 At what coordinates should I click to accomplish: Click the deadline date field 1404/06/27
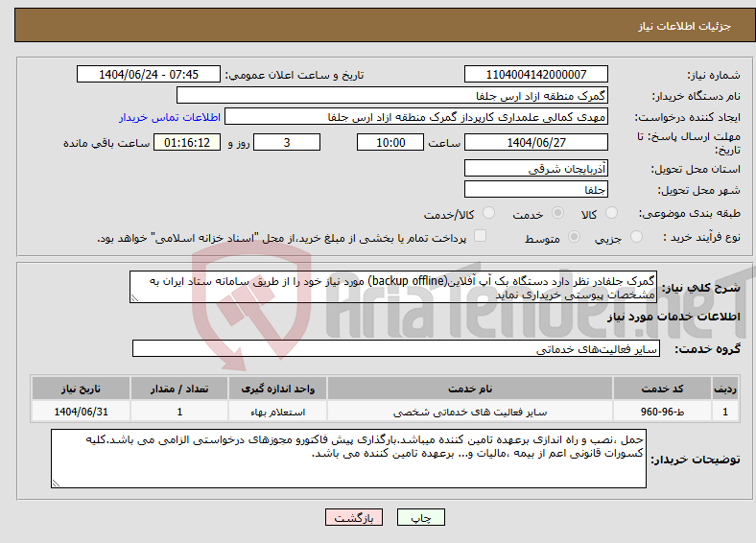point(535,142)
